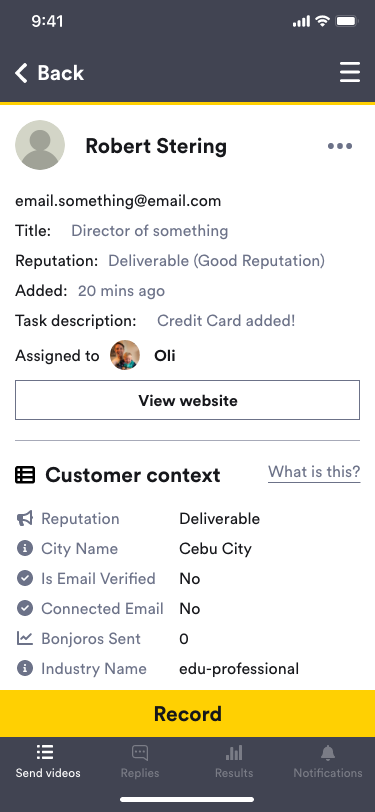Click the View website button
Viewport: 375px width, 812px height.
coord(188,400)
